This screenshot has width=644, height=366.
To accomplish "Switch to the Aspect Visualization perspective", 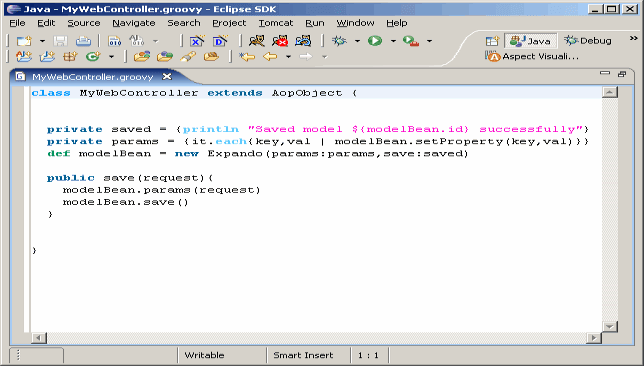I will pyautogui.click(x=532, y=56).
